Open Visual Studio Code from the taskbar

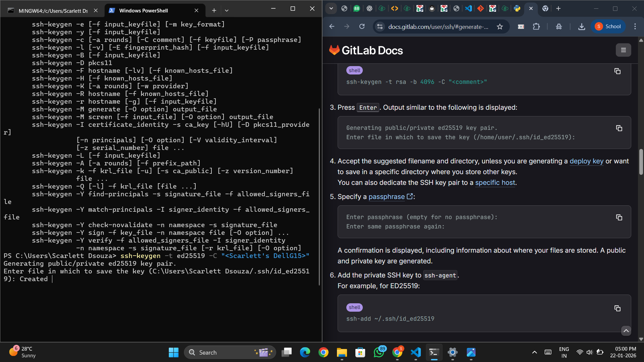tap(415, 352)
